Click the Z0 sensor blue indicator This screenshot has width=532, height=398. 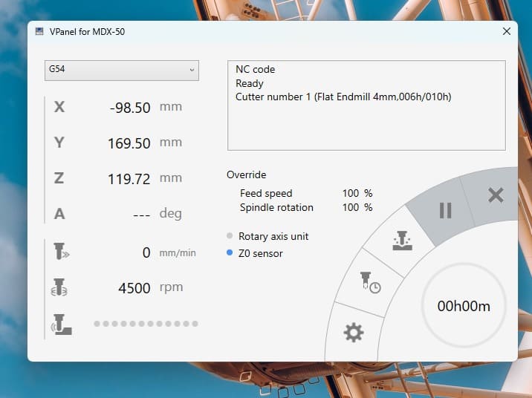[x=230, y=252]
